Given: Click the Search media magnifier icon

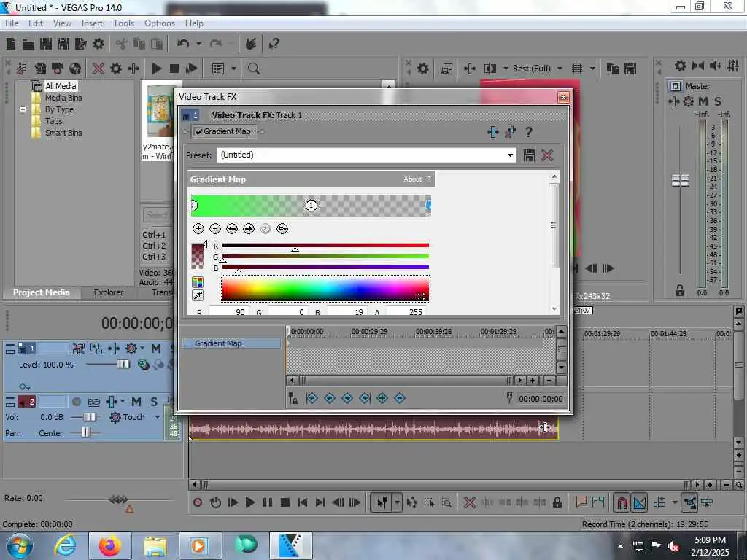Looking at the screenshot, I should pos(253,69).
